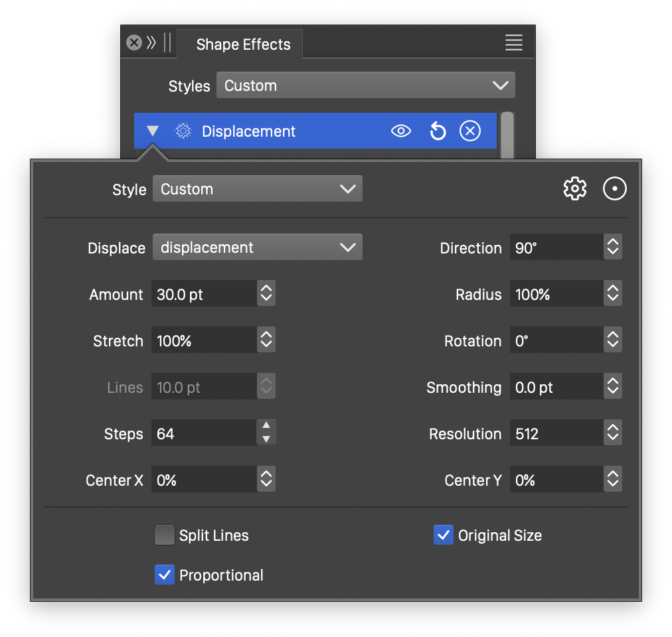This screenshot has width=672, height=637.
Task: Collapse panel with double chevron icon
Action: [x=151, y=43]
